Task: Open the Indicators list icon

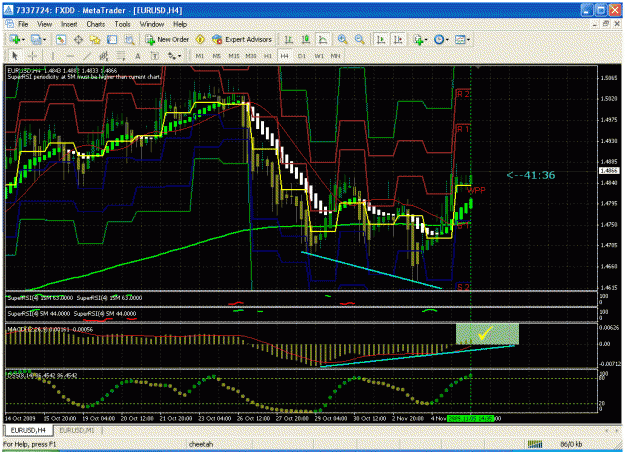Action: coord(418,39)
